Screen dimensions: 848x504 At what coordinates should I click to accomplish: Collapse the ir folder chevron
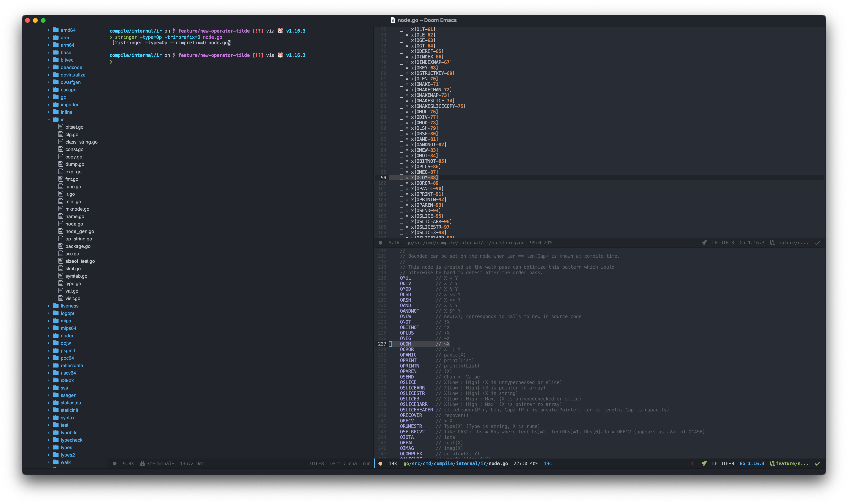(x=49, y=120)
